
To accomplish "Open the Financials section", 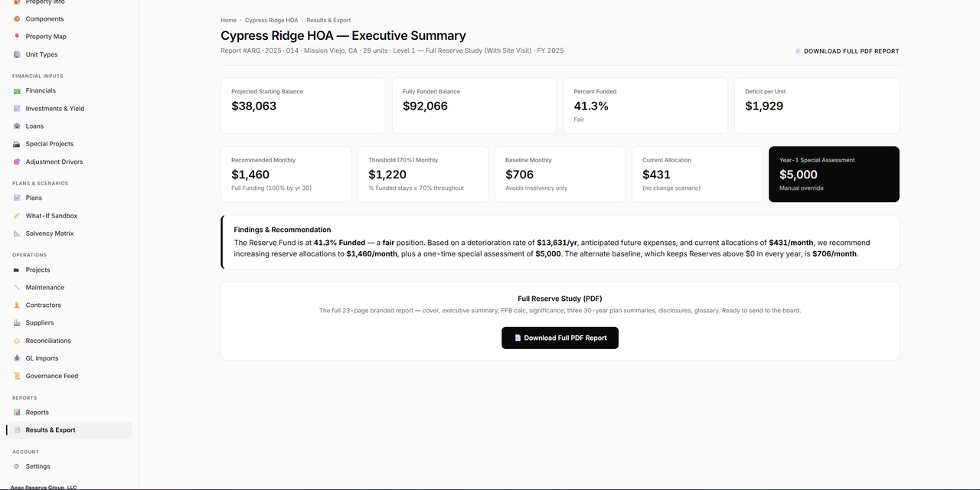I will point(69,90).
